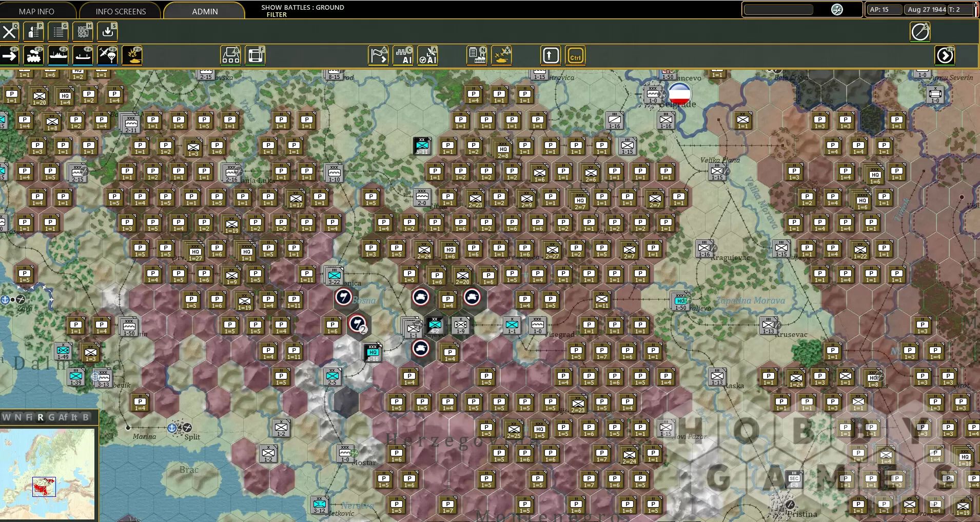
Task: Select naval transport ship icon (F3)
Action: [x=58, y=55]
